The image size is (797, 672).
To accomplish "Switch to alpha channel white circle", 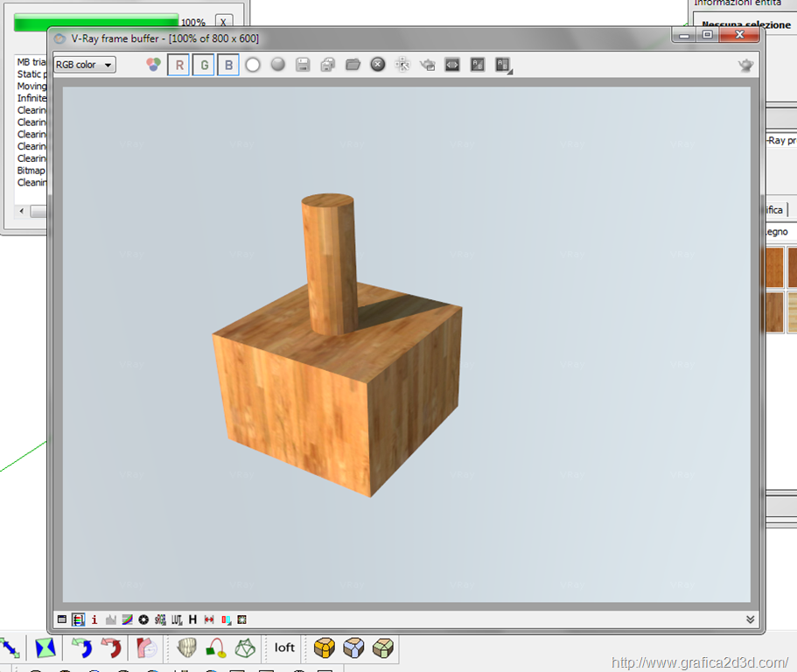I will pos(253,65).
